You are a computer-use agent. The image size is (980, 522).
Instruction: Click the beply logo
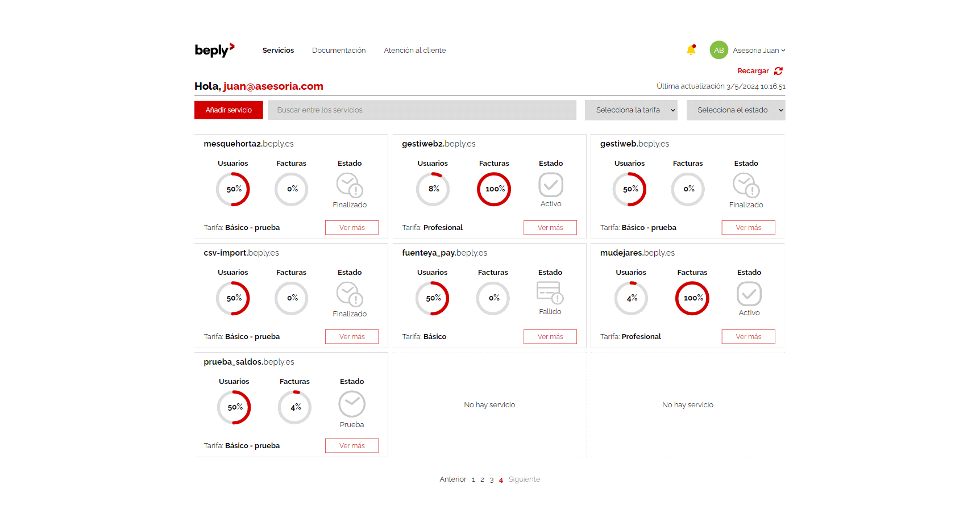pos(214,50)
